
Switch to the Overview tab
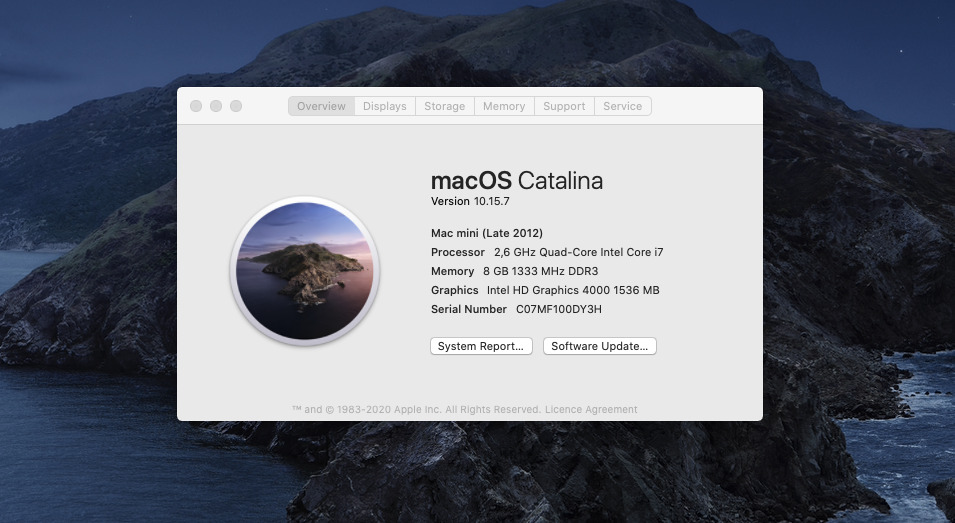pyautogui.click(x=321, y=106)
